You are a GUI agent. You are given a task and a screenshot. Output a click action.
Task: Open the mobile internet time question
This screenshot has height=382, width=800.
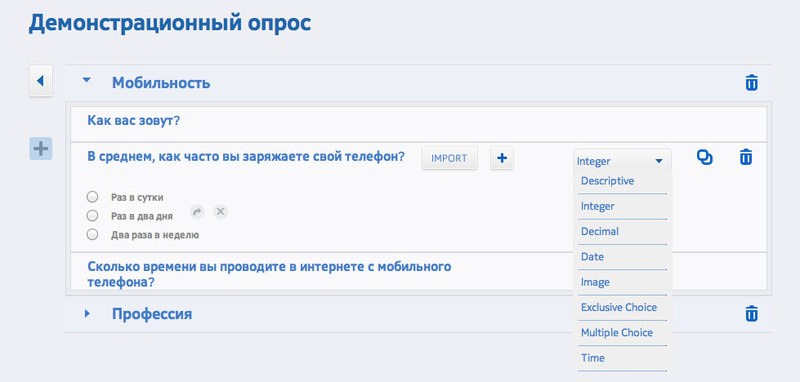coord(269,274)
